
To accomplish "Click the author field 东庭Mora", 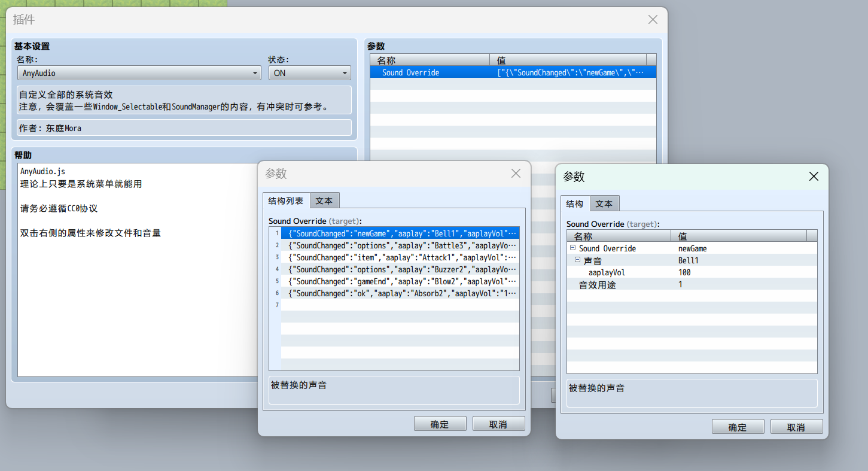I will click(184, 127).
